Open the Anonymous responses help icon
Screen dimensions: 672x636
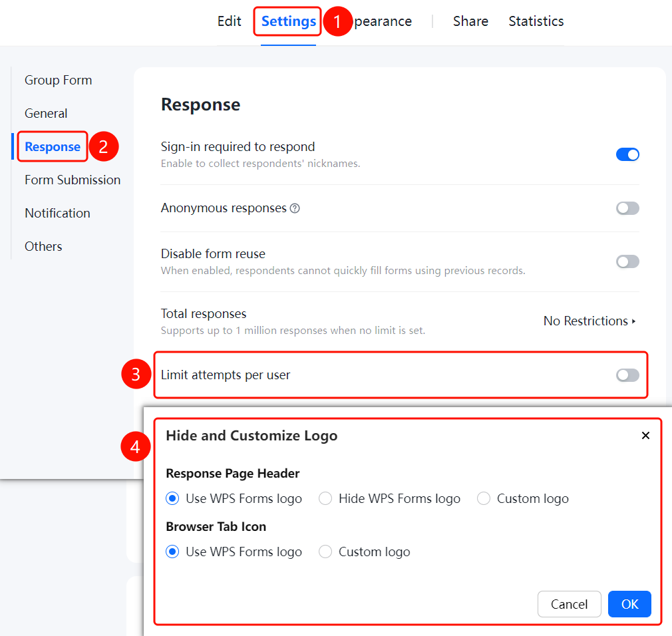pyautogui.click(x=295, y=208)
